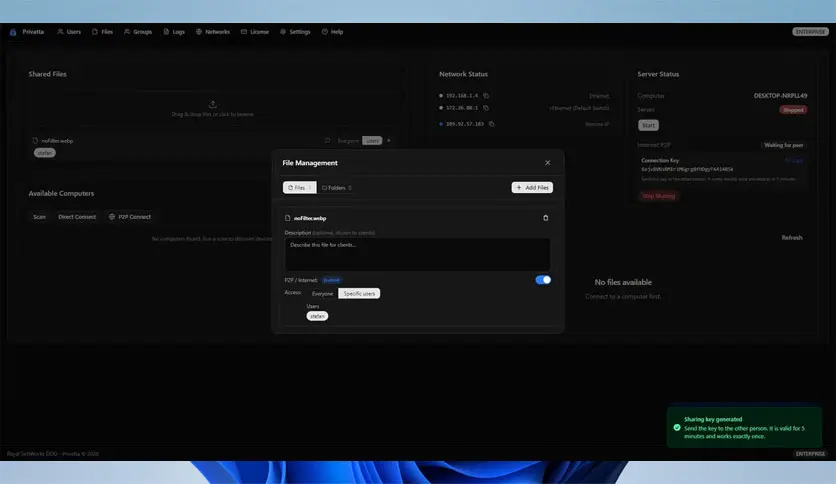Click the file icon beside nofilter.webp in Shared Files
836x484 pixels.
[35, 141]
